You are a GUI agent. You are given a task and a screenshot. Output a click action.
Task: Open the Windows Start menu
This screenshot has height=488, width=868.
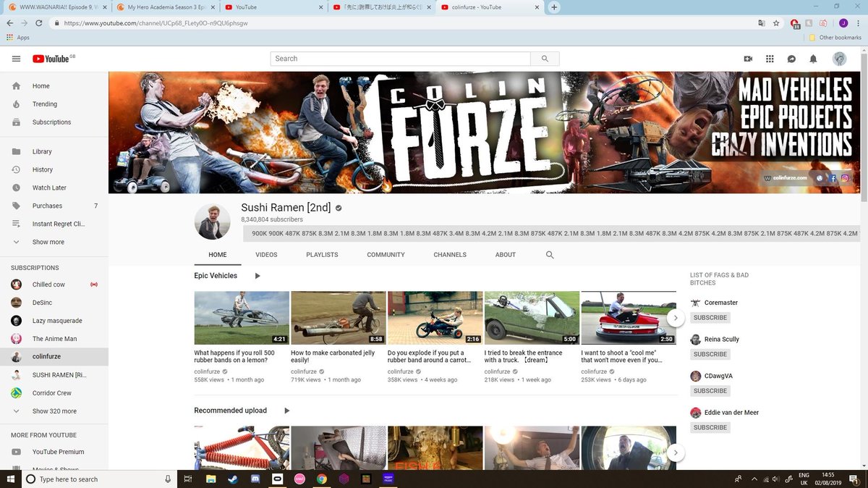[x=10, y=479]
